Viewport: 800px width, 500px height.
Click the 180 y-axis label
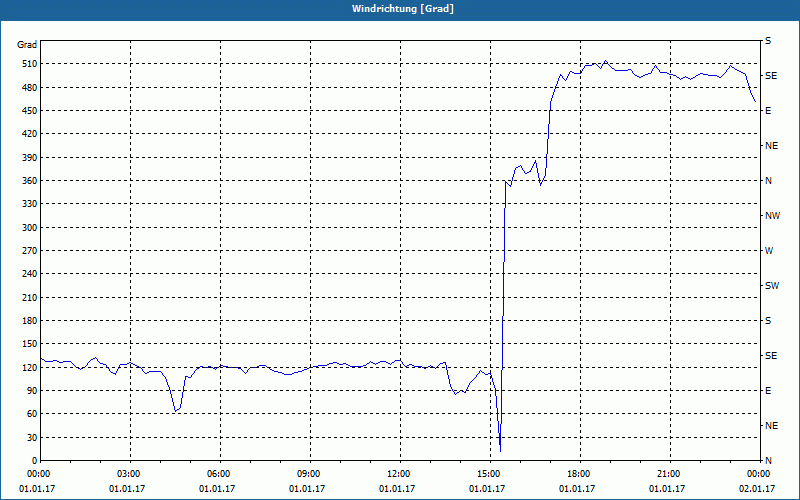(30, 320)
